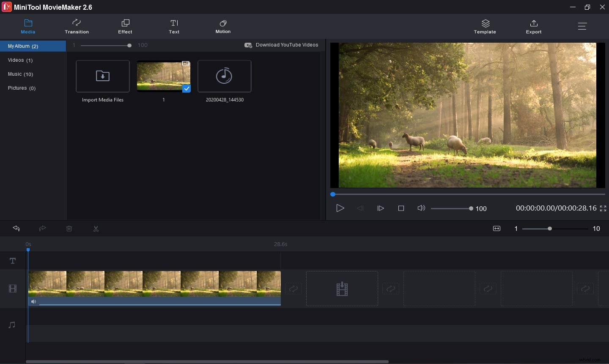
Task: Click Import Media Files tile
Action: (103, 77)
